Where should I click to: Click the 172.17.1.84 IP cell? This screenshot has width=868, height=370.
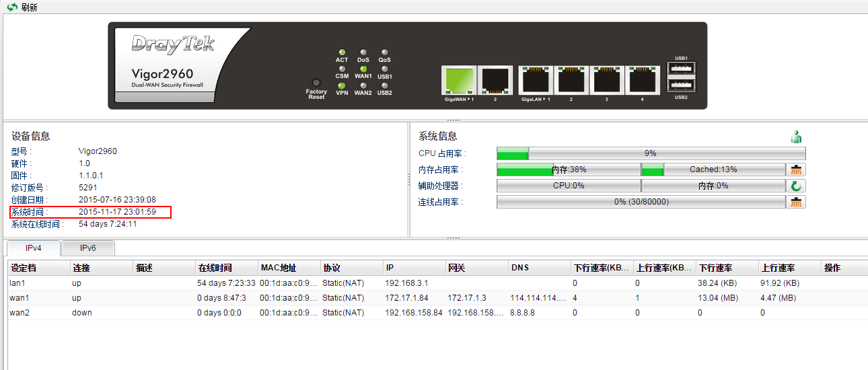406,298
